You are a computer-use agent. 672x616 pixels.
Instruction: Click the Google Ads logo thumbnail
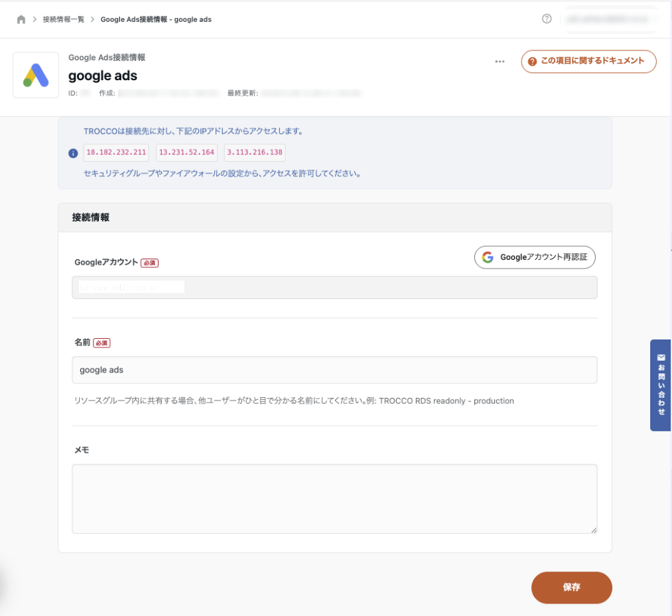coord(36,75)
